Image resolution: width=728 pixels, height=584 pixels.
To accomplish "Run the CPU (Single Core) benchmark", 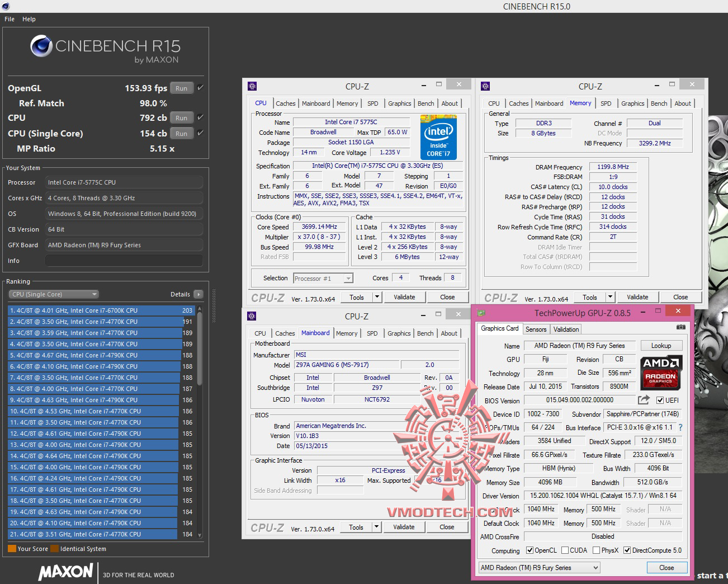I will pyautogui.click(x=182, y=133).
